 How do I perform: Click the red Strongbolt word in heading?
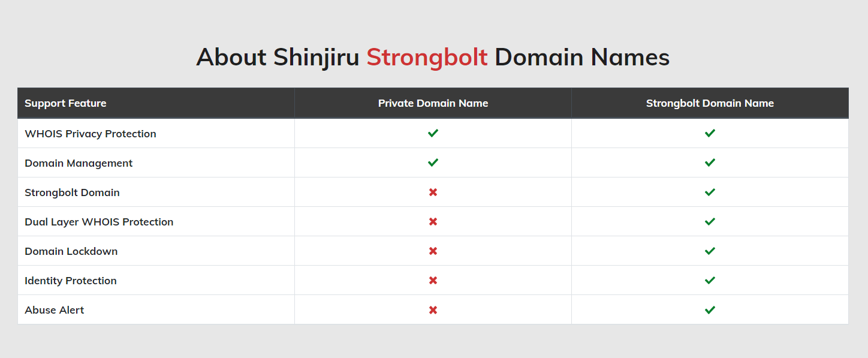(x=427, y=58)
